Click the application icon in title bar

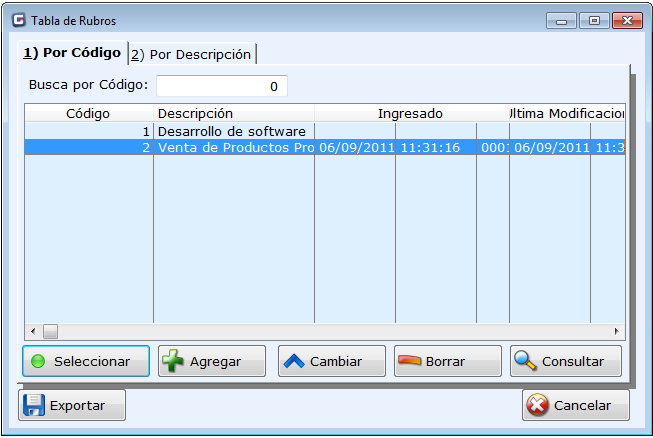17,20
